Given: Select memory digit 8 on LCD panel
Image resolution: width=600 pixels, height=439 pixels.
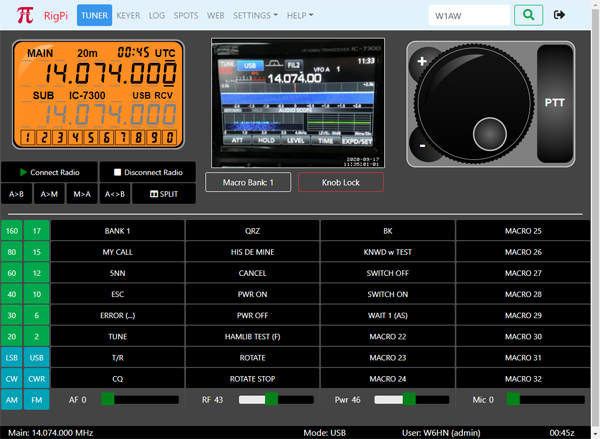Looking at the screenshot, I should 138,137.
